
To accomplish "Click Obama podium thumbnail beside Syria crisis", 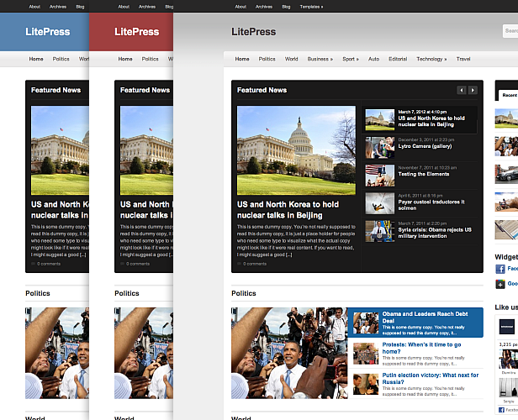I will pyautogui.click(x=379, y=231).
